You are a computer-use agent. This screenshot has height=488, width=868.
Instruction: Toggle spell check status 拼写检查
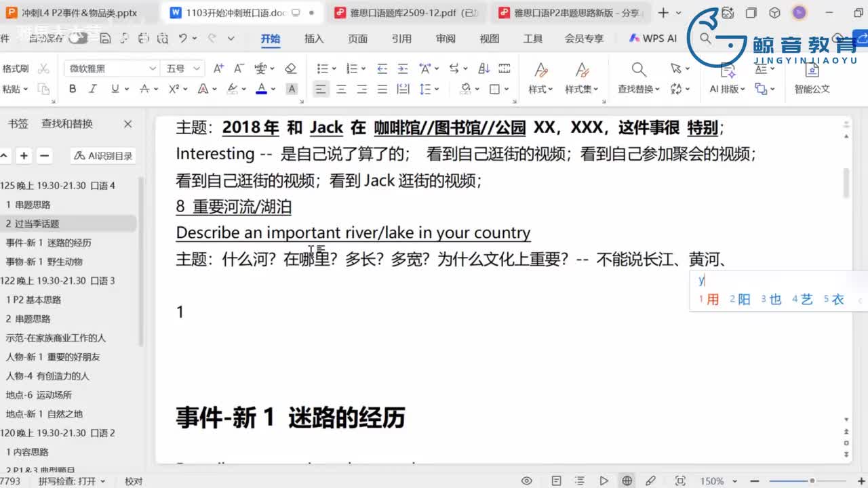click(72, 481)
